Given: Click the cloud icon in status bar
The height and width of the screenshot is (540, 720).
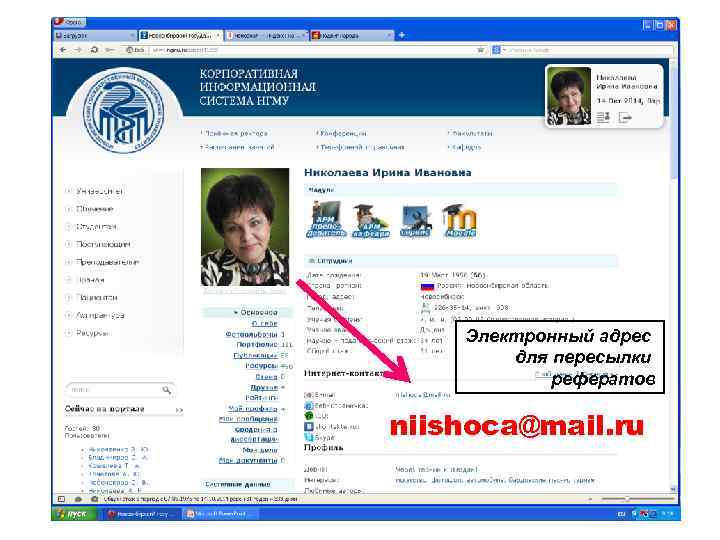Looking at the screenshot, I should pyautogui.click(x=78, y=499).
